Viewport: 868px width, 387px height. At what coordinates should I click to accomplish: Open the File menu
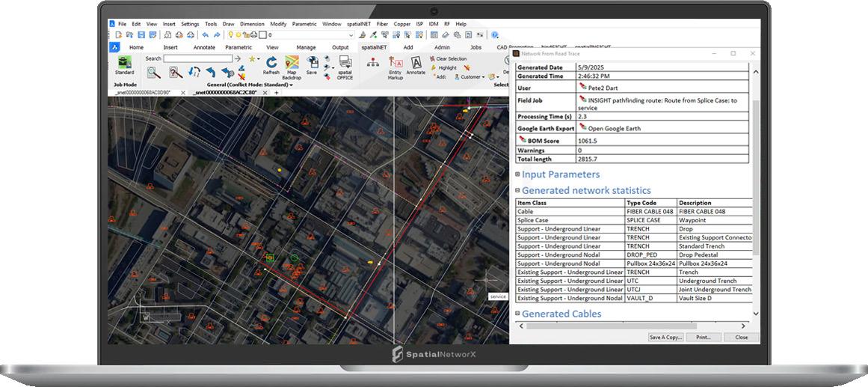click(x=123, y=25)
